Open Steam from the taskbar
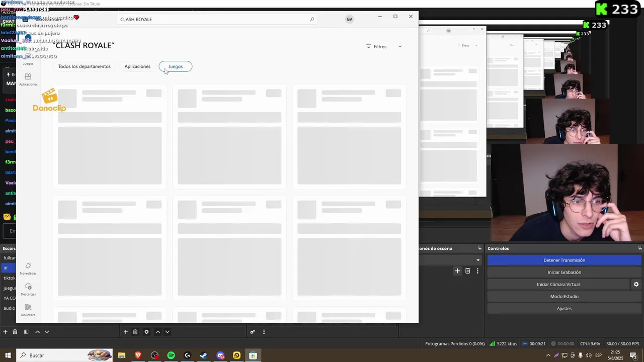 click(204, 355)
